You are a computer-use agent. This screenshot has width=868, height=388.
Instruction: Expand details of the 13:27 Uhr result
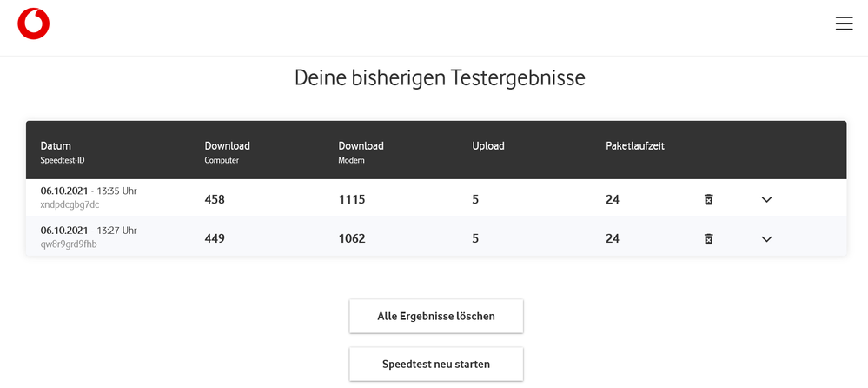[766, 238]
